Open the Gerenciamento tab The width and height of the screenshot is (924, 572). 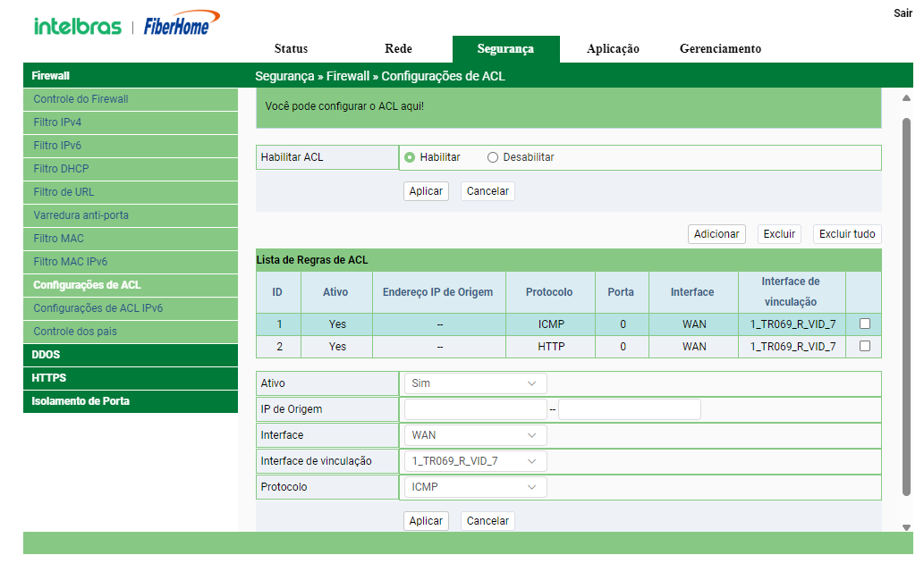[x=720, y=49]
